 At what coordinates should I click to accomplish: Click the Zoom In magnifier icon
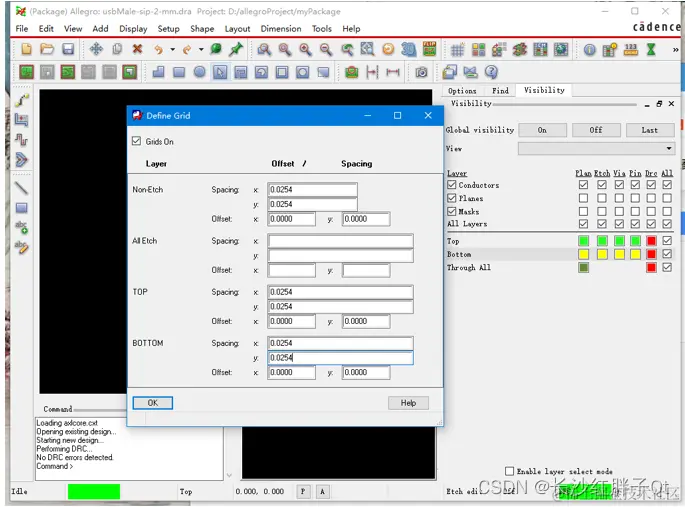click(x=305, y=49)
